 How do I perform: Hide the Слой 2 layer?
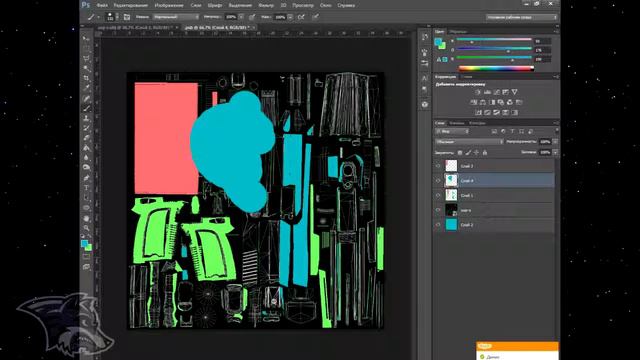coord(438,225)
